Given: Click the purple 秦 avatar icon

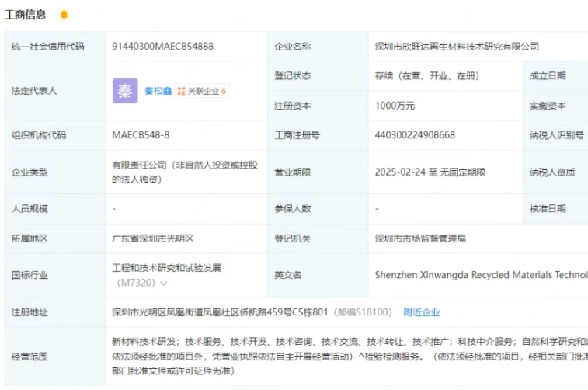Looking at the screenshot, I should tap(125, 91).
